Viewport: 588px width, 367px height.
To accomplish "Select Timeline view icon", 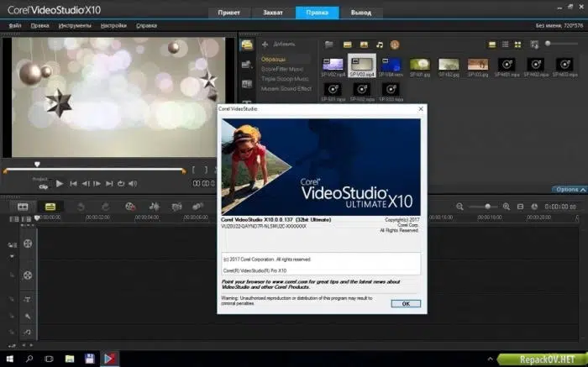I will pyautogui.click(x=50, y=207).
